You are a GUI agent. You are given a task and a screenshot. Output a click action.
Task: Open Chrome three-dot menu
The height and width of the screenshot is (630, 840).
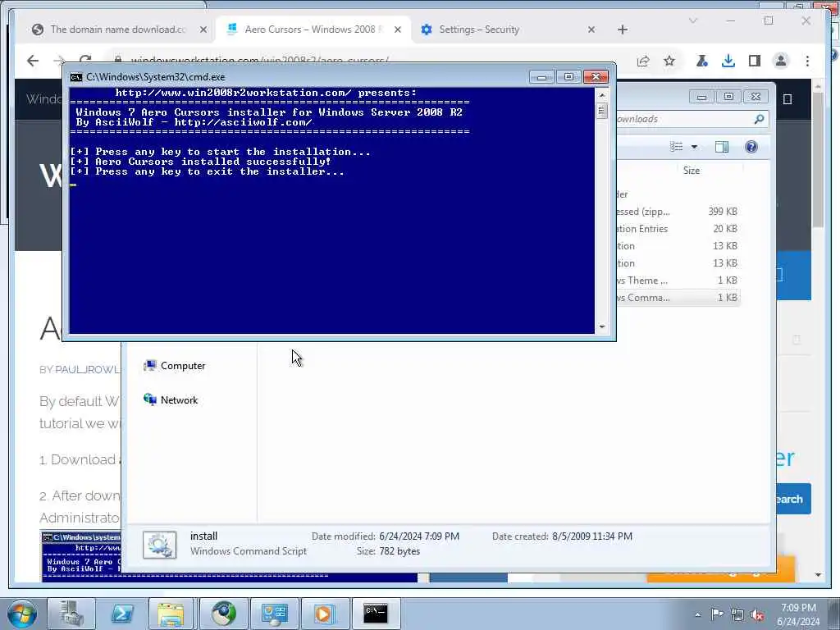click(807, 61)
